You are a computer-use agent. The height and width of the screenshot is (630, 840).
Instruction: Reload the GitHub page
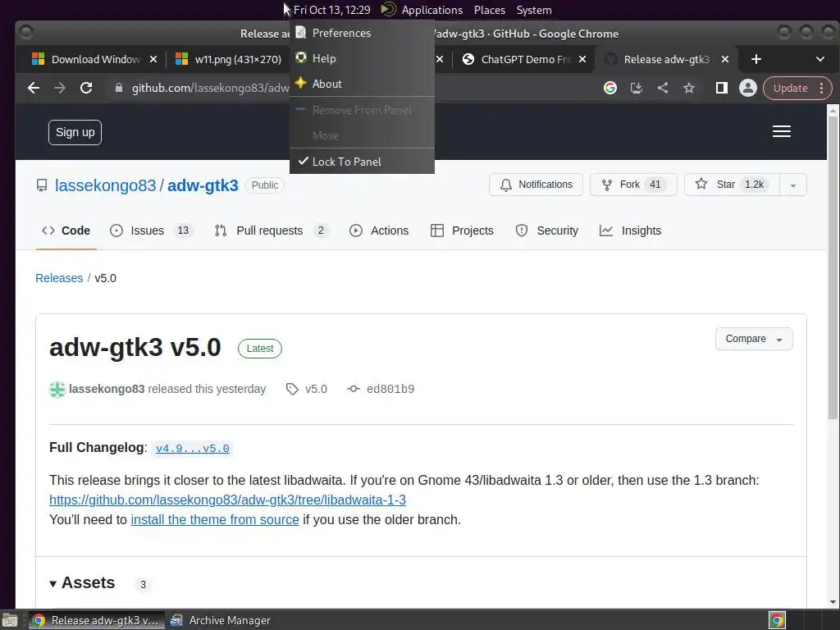coord(85,88)
